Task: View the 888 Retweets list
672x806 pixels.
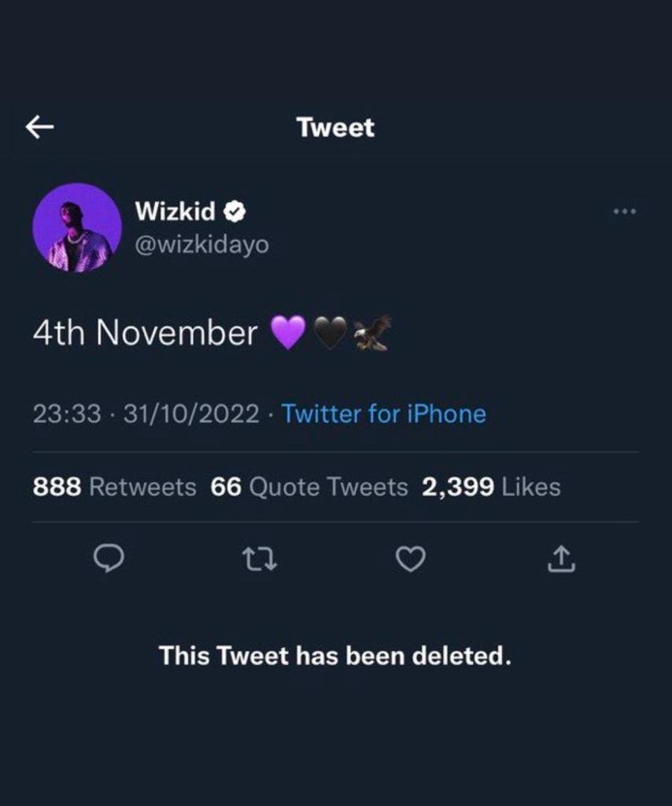Action: point(114,487)
